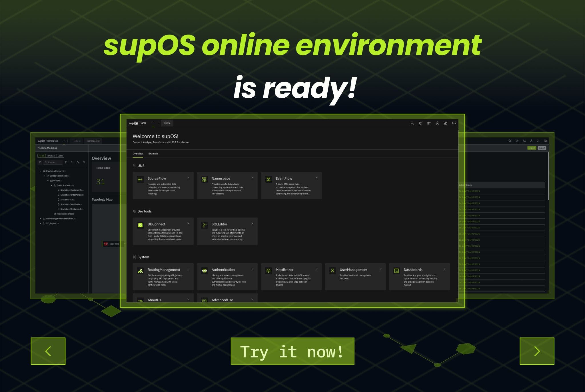Open the SourceFlow card chevron
The height and width of the screenshot is (392, 585).
pos(188,178)
